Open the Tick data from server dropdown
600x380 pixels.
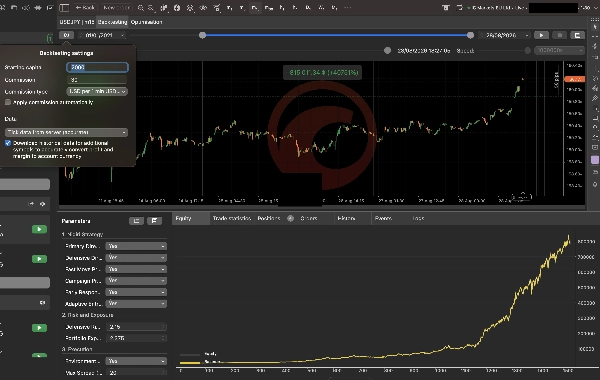(66, 132)
